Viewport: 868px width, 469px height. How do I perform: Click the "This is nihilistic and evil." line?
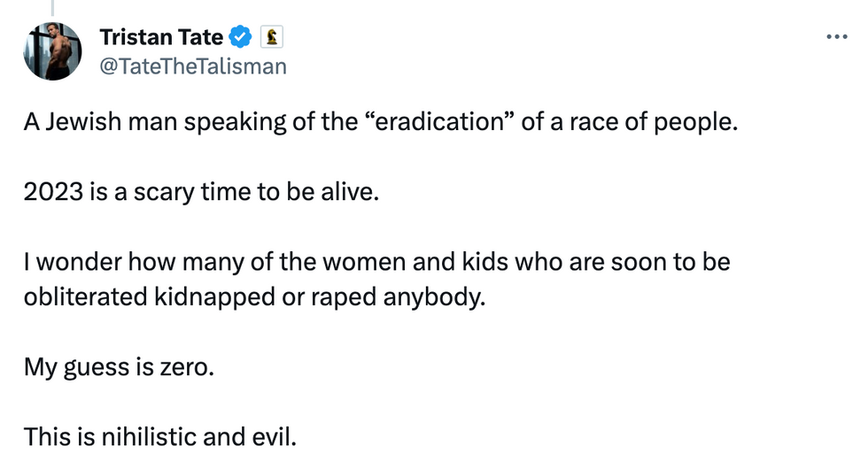pyautogui.click(x=159, y=436)
